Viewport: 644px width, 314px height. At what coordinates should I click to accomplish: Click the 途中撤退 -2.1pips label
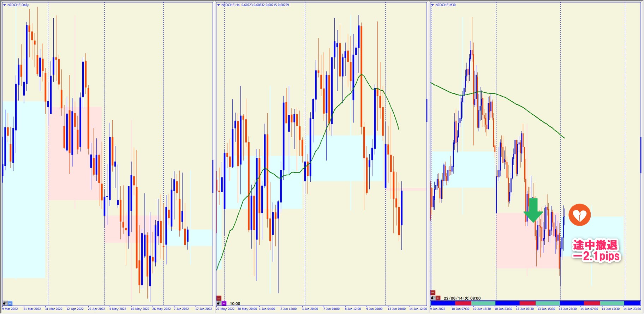tap(596, 250)
